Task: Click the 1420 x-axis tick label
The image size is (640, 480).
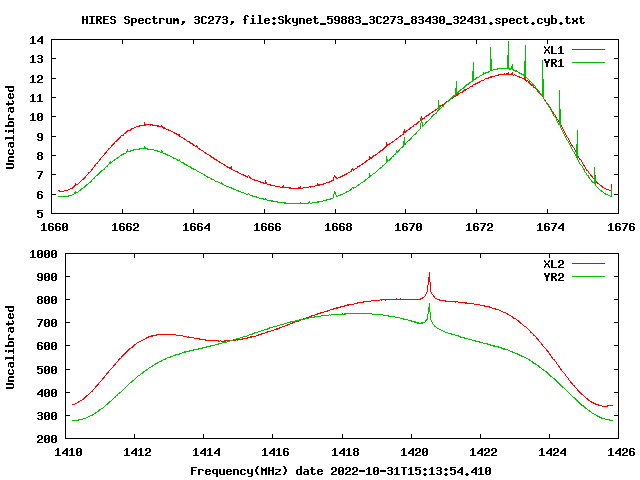Action: pos(414,452)
